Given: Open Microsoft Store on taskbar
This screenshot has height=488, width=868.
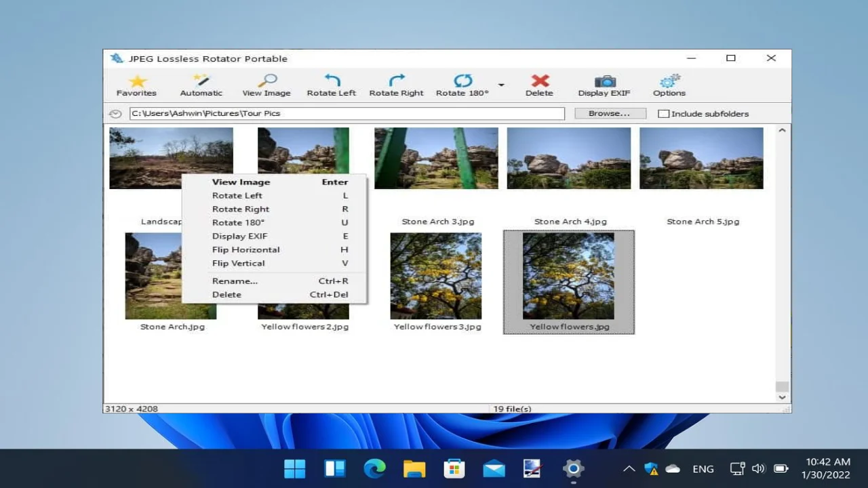Looking at the screenshot, I should point(454,468).
